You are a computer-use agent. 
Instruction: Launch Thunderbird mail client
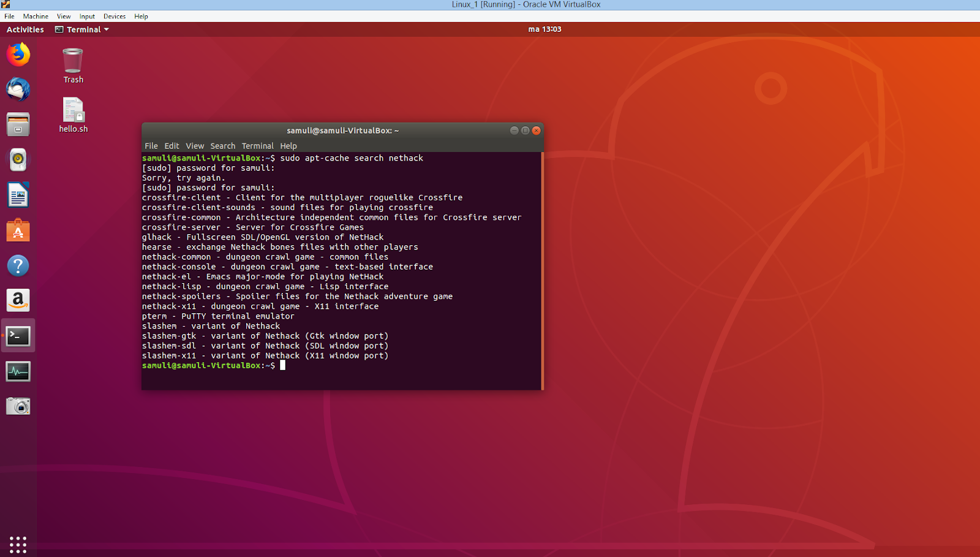tap(18, 89)
